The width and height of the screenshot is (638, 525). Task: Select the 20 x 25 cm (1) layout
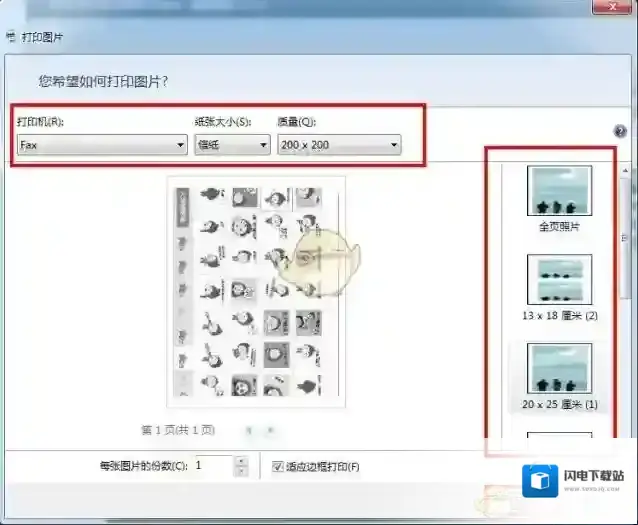point(559,368)
